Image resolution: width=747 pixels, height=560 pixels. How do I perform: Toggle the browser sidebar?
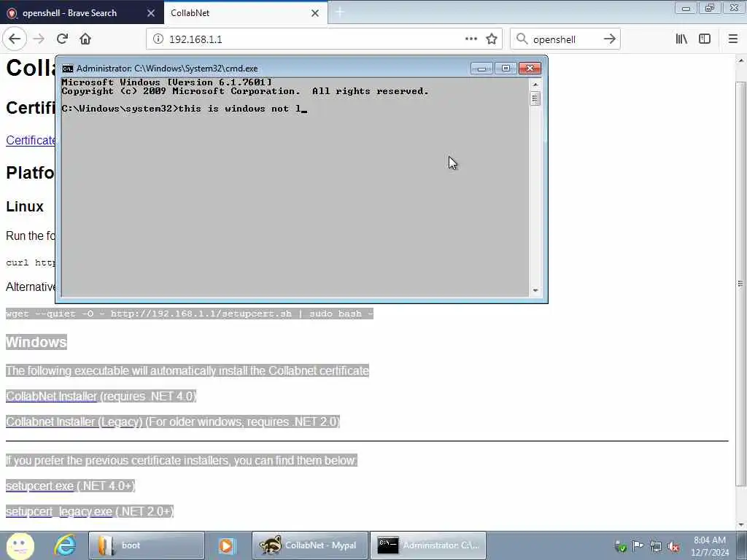(705, 39)
